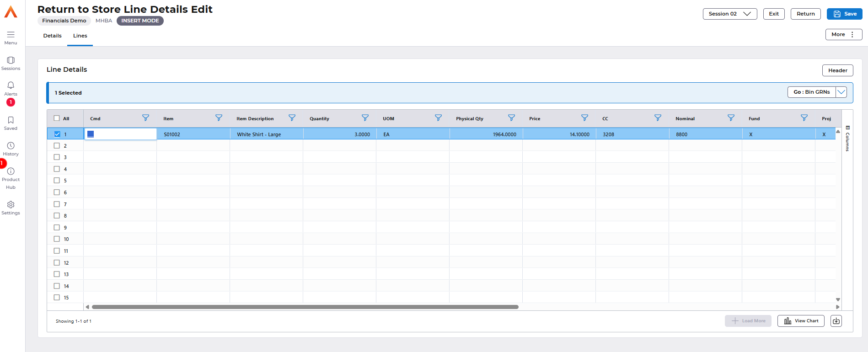Filter the Physical Qty column

pos(511,118)
